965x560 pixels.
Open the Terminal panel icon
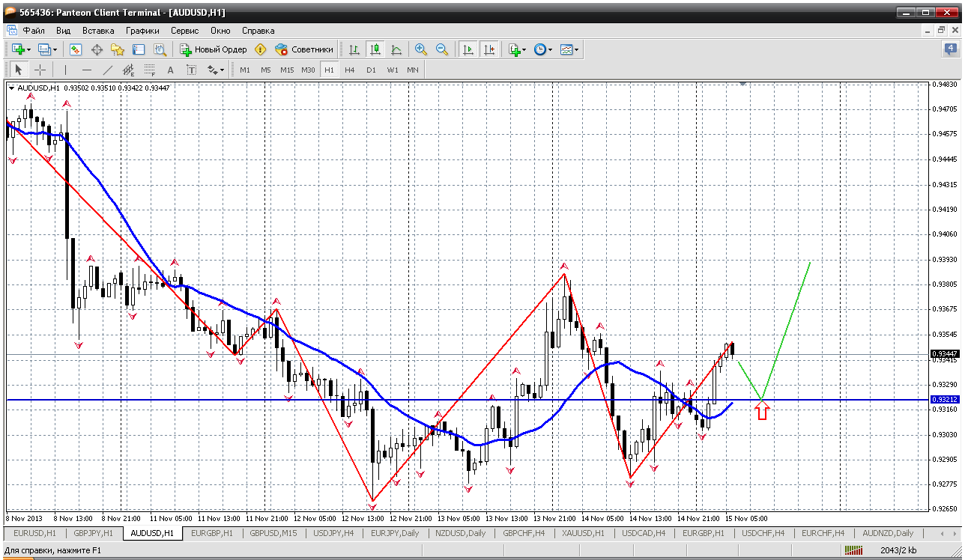tap(139, 49)
